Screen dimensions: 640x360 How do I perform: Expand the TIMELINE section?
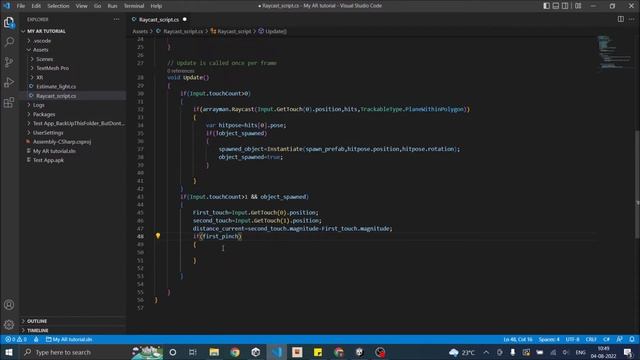point(73,330)
